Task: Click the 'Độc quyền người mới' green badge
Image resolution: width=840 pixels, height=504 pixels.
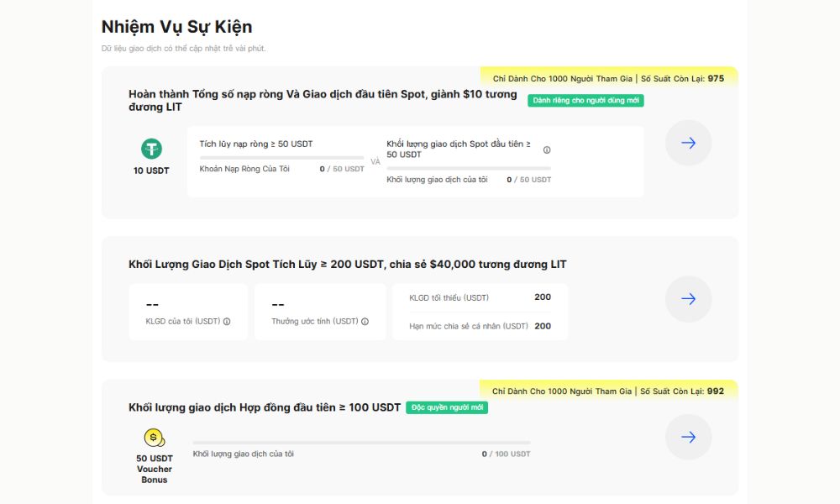Action: [x=446, y=407]
